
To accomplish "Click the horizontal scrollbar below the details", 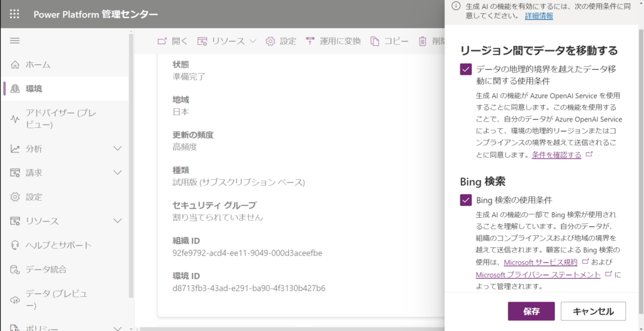I will [292, 328].
